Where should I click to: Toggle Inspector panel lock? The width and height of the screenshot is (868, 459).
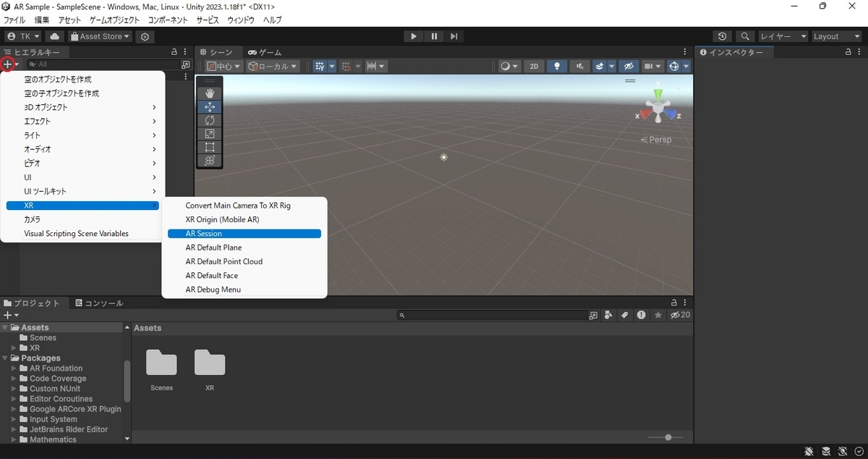click(848, 52)
